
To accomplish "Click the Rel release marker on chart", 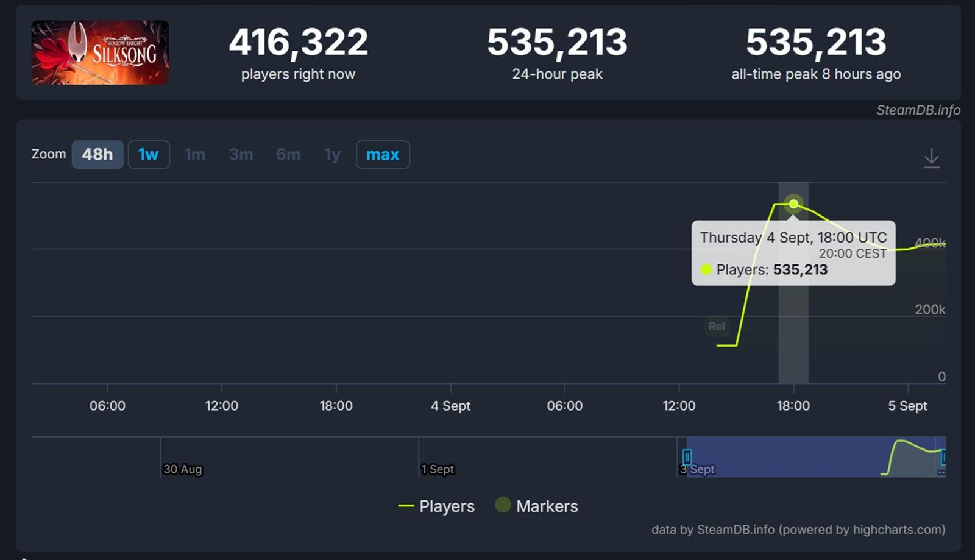I will (717, 326).
